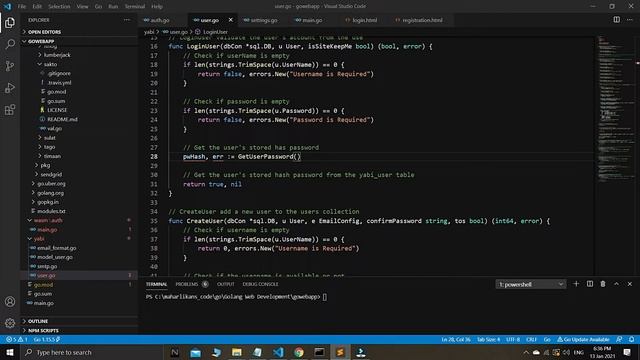Switch to the DEBUG CONSOLE panel tab
Image resolution: width=640 pixels, height=360 pixels.
pos(260,284)
